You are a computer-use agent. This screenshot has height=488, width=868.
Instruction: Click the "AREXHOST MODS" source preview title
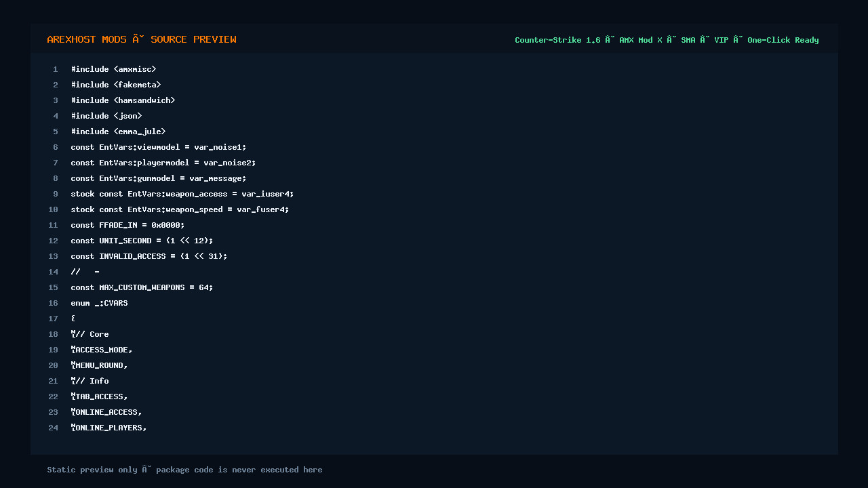tap(142, 39)
